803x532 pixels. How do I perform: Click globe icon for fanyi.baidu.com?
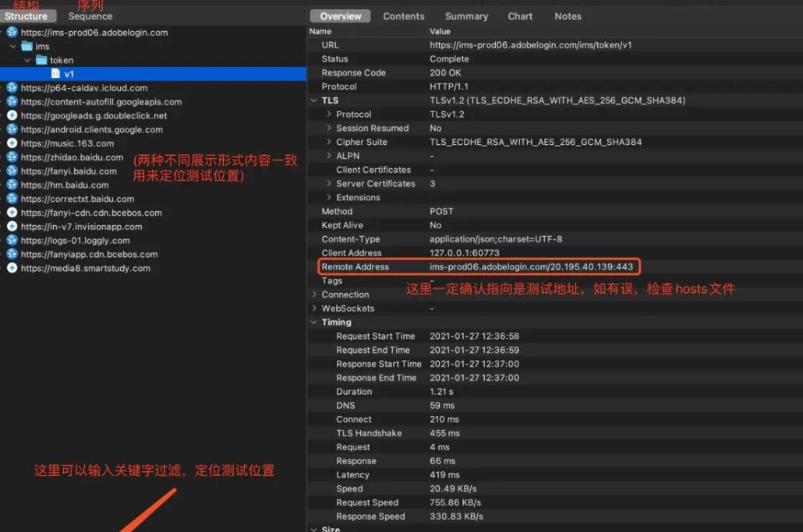[x=12, y=171]
